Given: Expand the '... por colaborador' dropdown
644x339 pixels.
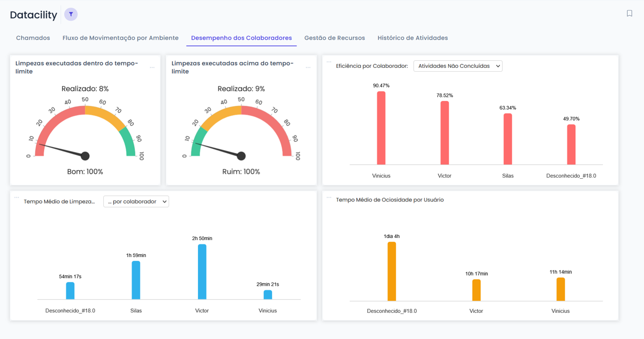Looking at the screenshot, I should tap(136, 202).
